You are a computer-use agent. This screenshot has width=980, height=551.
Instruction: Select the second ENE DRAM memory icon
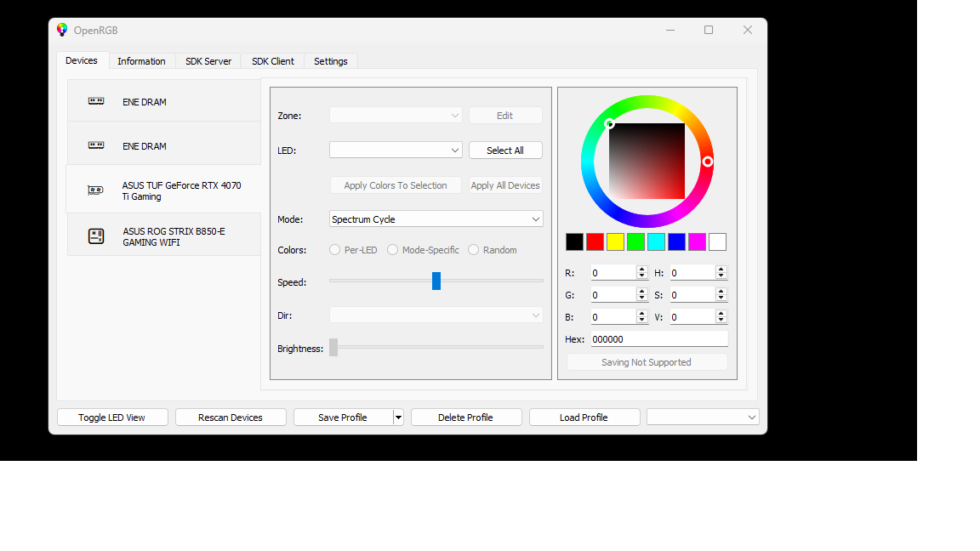coord(96,145)
